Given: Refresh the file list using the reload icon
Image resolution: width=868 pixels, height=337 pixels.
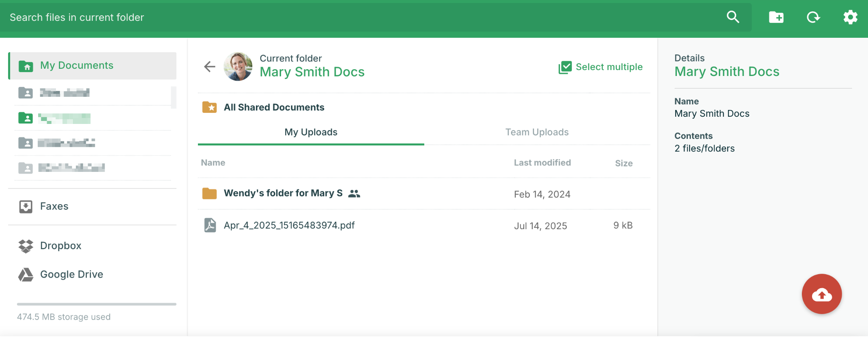Looking at the screenshot, I should click(x=813, y=17).
